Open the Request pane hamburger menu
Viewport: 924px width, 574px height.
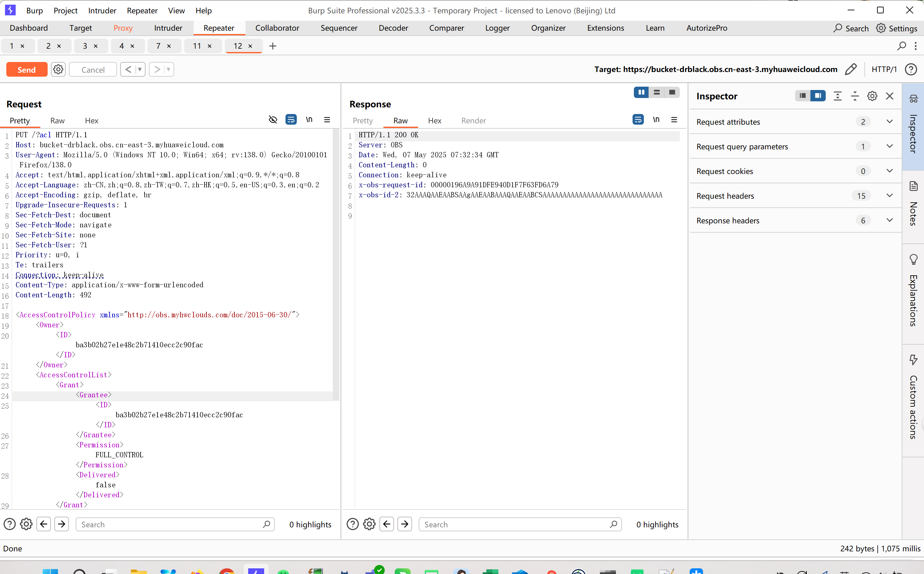click(x=327, y=120)
